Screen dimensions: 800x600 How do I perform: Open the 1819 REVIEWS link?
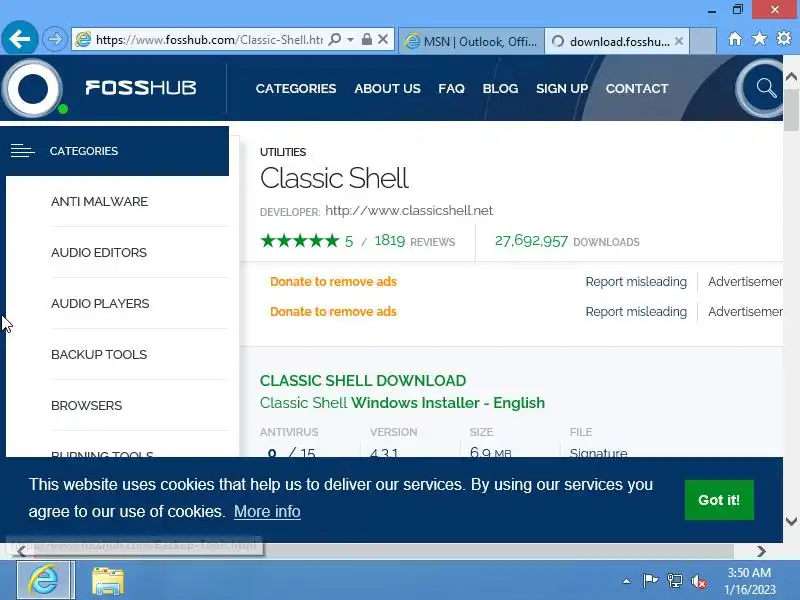(414, 241)
